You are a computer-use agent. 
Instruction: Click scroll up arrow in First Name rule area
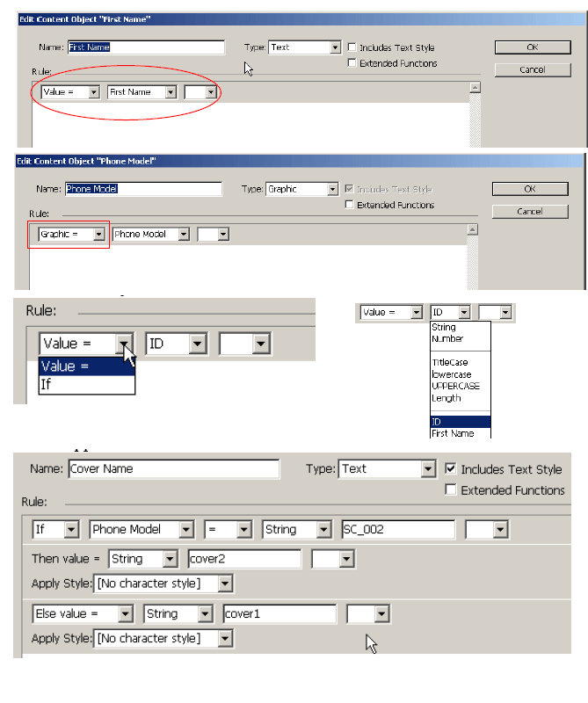(x=475, y=87)
